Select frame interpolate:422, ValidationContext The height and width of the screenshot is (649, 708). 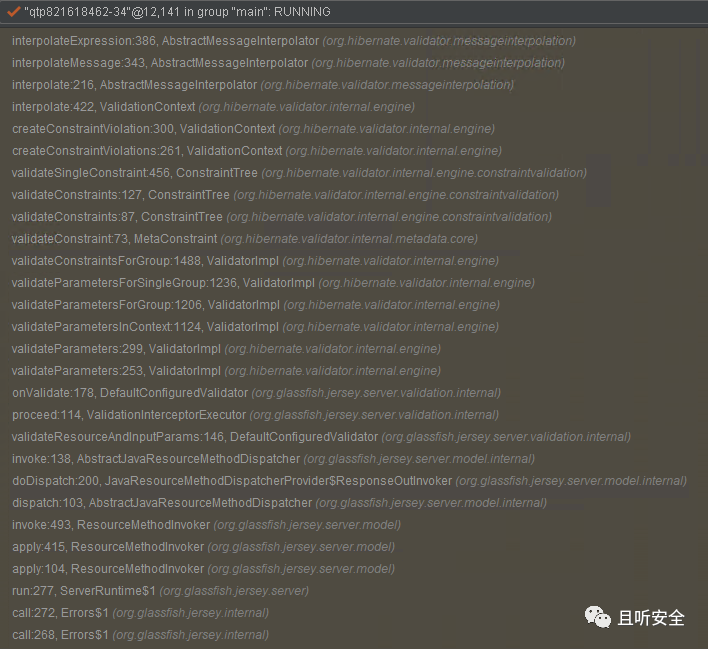(214, 107)
